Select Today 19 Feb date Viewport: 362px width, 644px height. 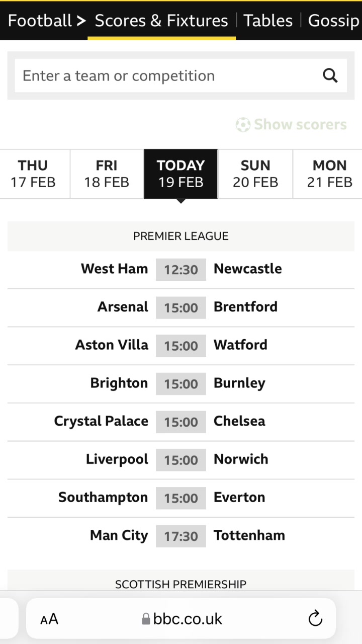pos(181,174)
